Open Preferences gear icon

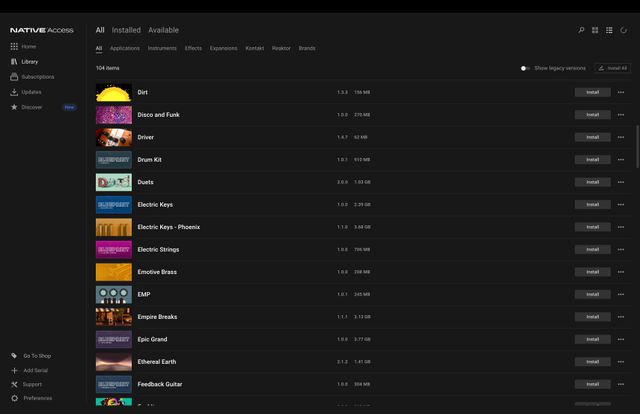tap(14, 398)
